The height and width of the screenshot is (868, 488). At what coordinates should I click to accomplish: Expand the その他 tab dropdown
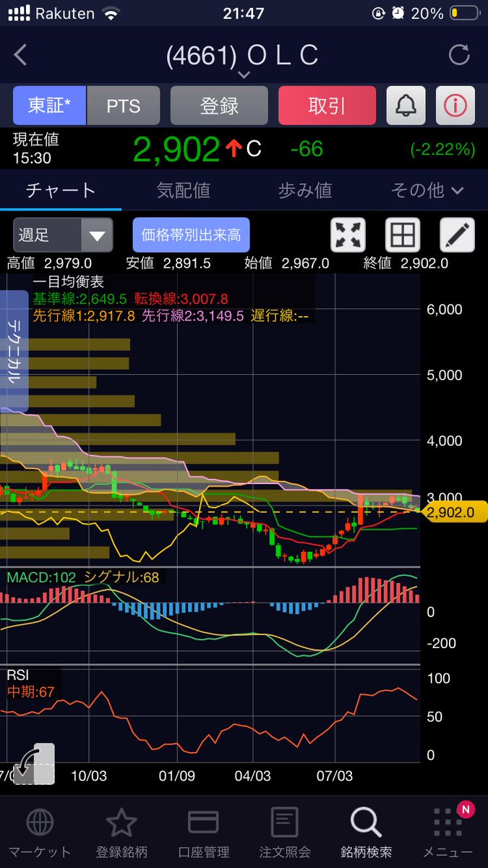[427, 190]
